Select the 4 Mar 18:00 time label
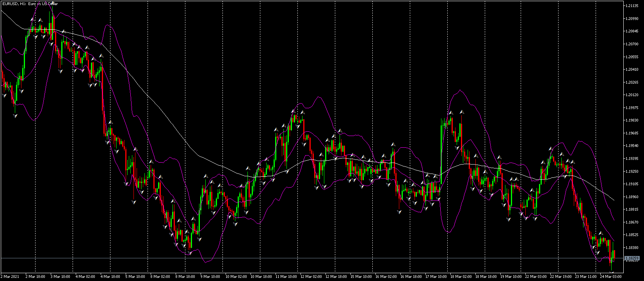Viewport: 644px width, 281px height. point(110,277)
